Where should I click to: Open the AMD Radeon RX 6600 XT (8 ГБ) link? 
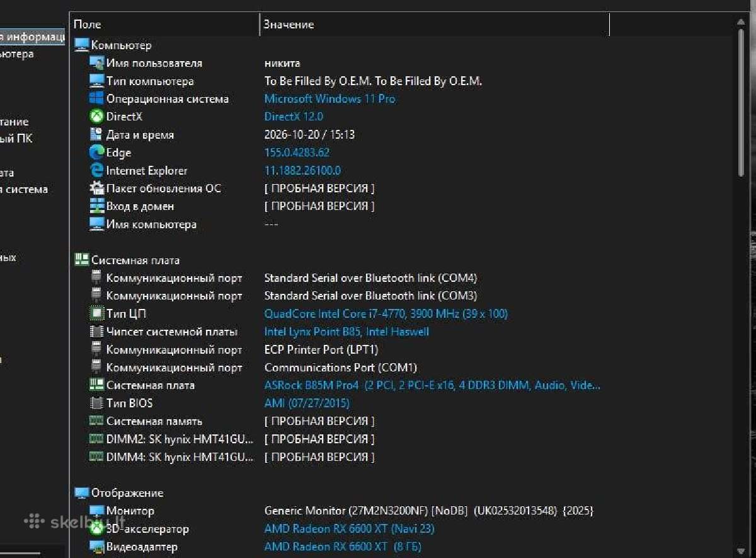click(343, 547)
